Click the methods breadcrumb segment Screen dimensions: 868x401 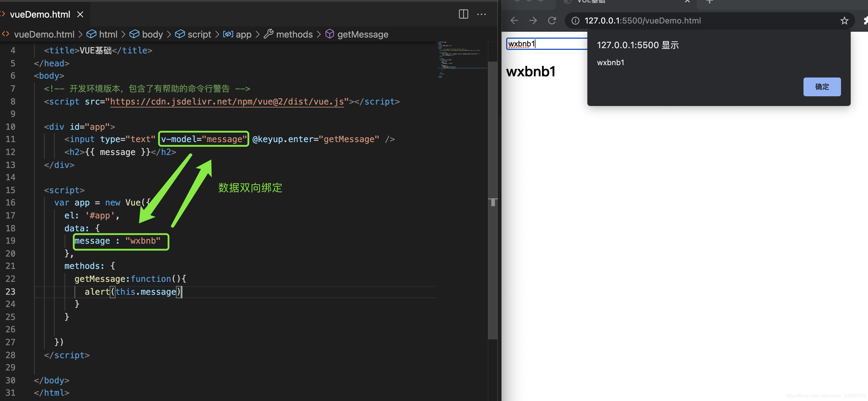[x=294, y=34]
